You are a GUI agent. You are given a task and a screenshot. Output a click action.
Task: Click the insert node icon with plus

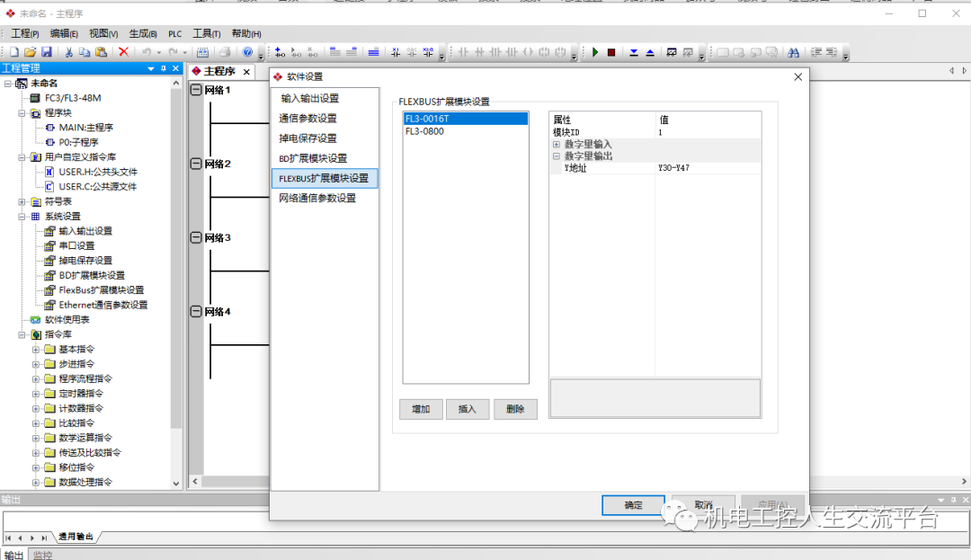pos(280,53)
